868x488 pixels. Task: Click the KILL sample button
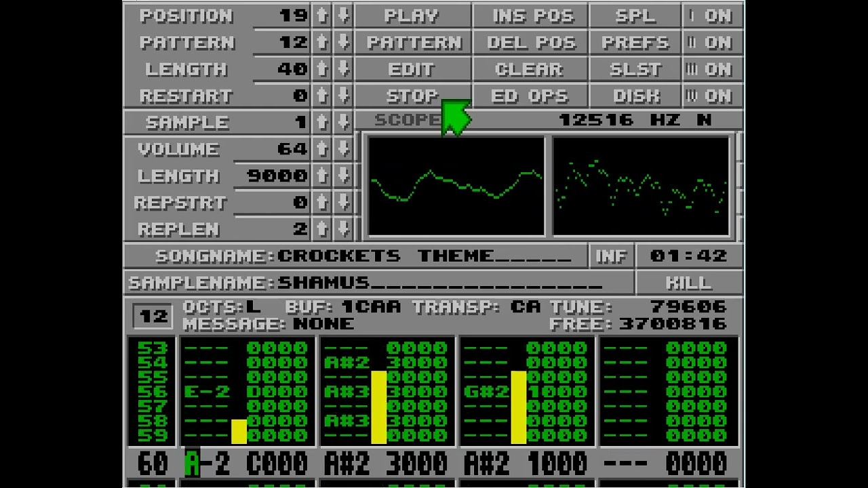tap(689, 283)
